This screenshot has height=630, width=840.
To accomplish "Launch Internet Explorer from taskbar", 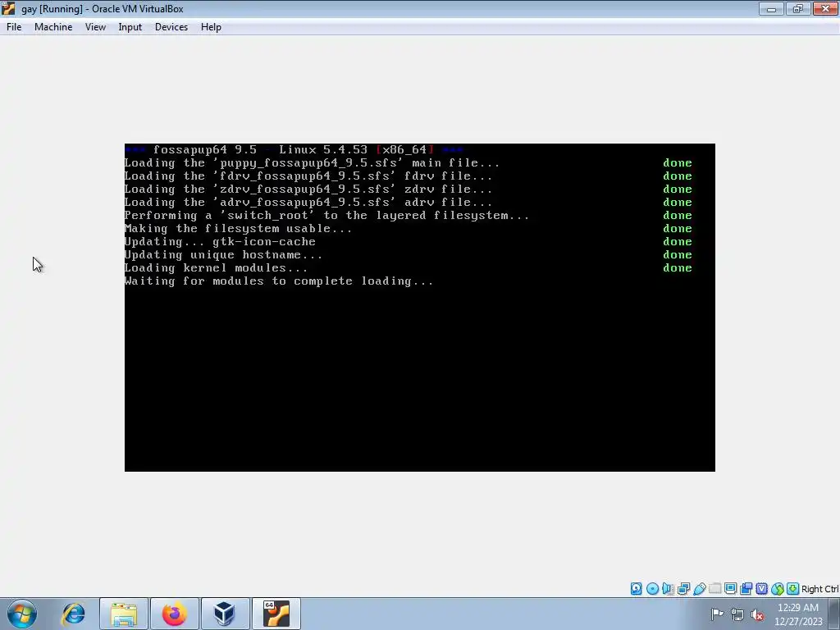I will click(73, 614).
